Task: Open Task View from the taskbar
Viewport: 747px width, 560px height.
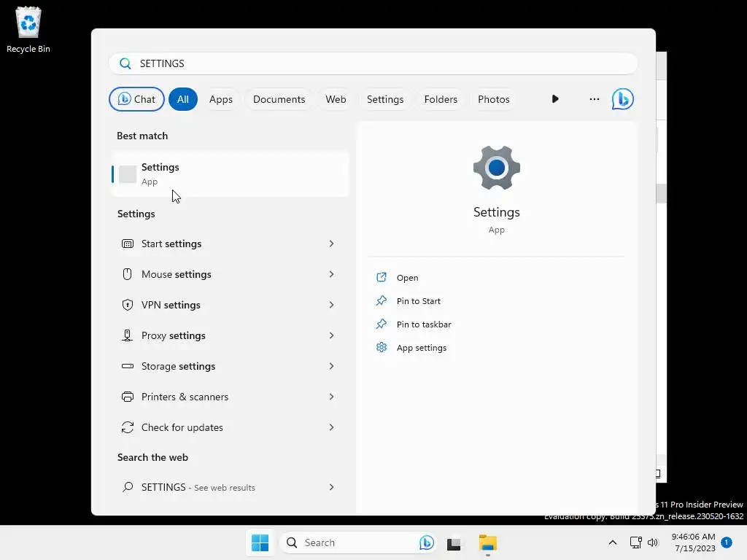Action: 454,543
